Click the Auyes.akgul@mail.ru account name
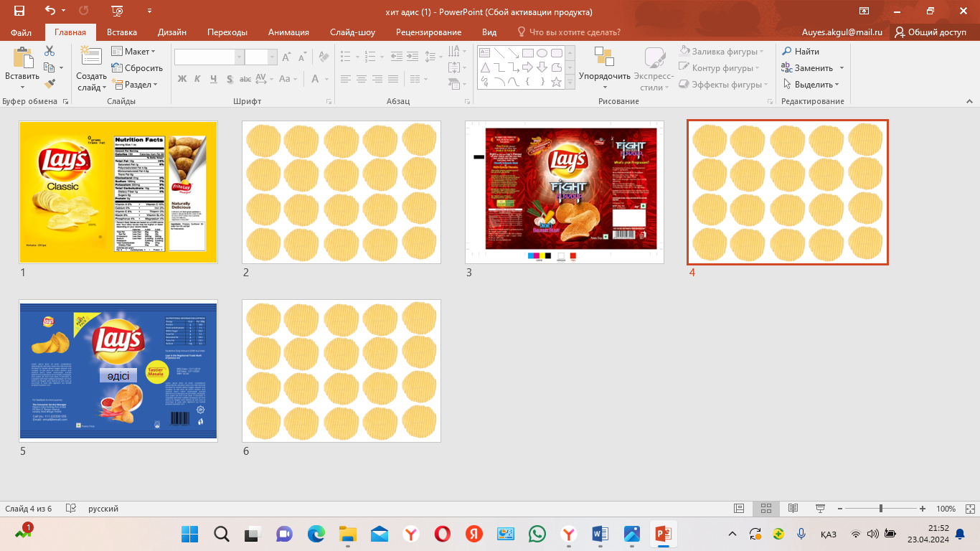980x551 pixels. (843, 32)
